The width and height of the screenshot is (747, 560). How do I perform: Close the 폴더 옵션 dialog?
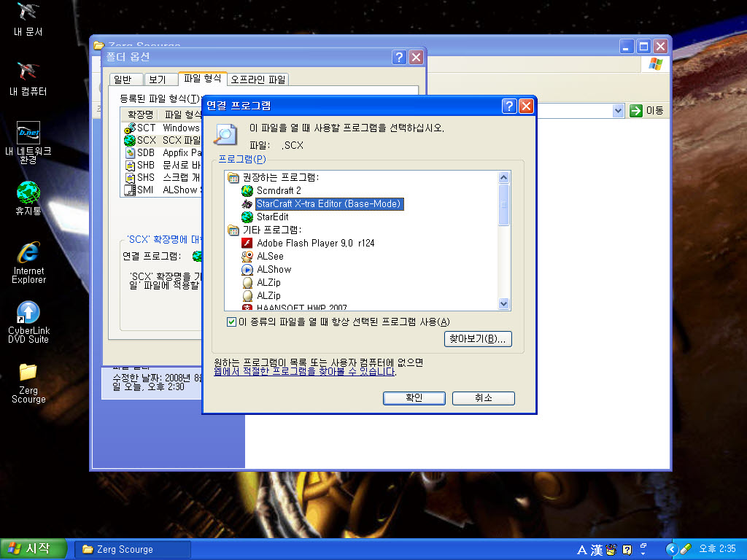pyautogui.click(x=416, y=57)
